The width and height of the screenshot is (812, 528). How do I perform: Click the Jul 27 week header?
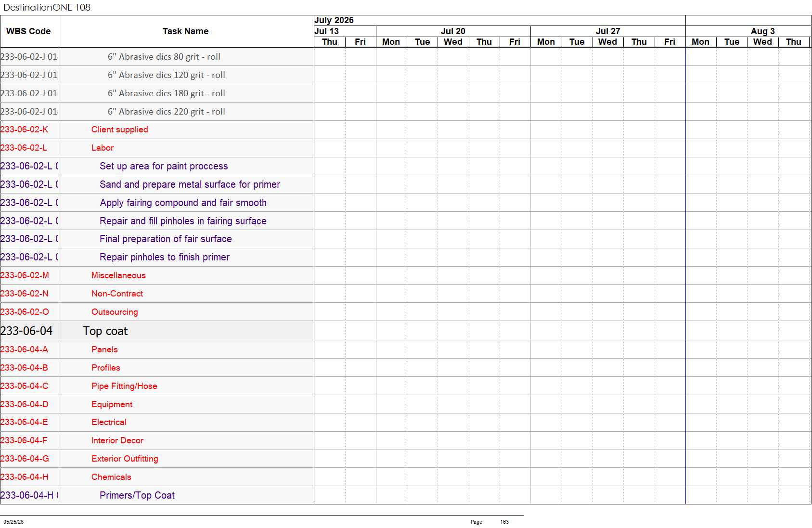point(608,31)
